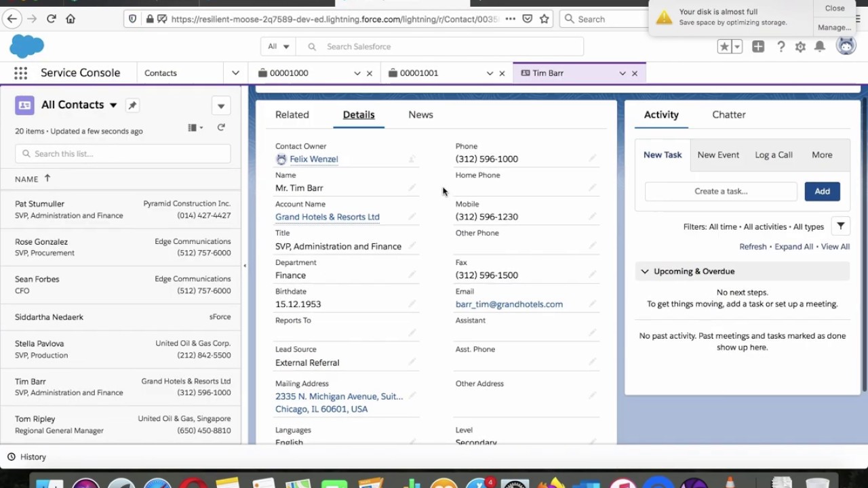This screenshot has height=488, width=868.
Task: Change list display view icon
Action: (x=195, y=127)
